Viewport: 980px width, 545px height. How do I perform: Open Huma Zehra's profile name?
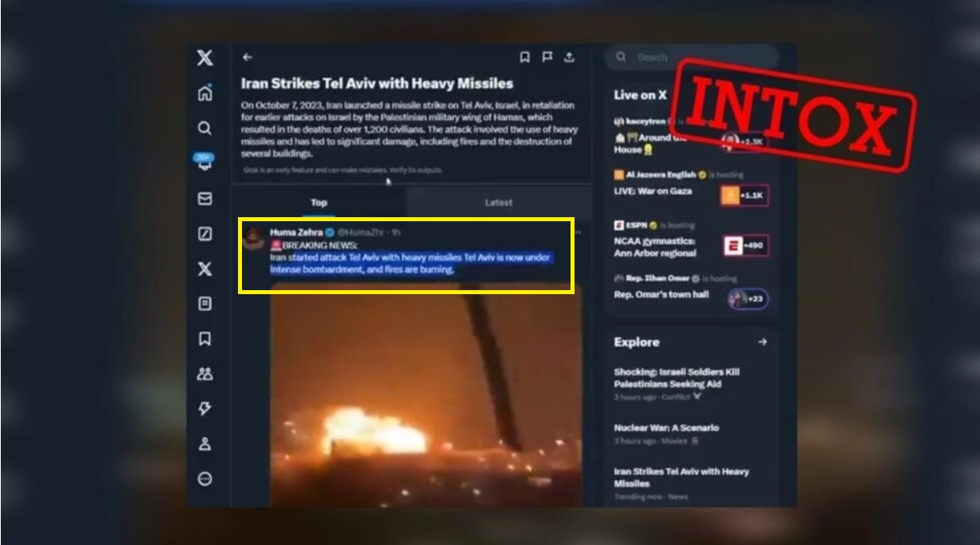click(x=296, y=232)
